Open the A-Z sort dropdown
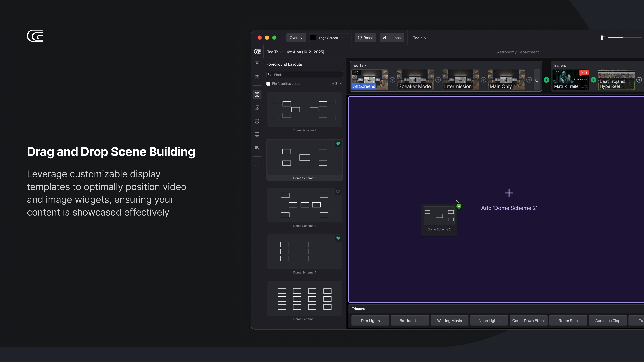 (337, 84)
